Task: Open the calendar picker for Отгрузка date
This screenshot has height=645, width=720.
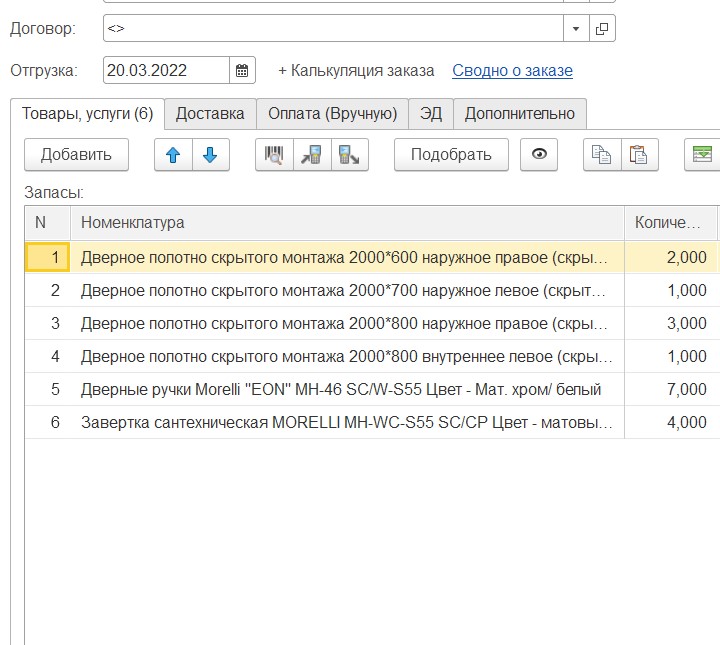Action: pyautogui.click(x=242, y=71)
